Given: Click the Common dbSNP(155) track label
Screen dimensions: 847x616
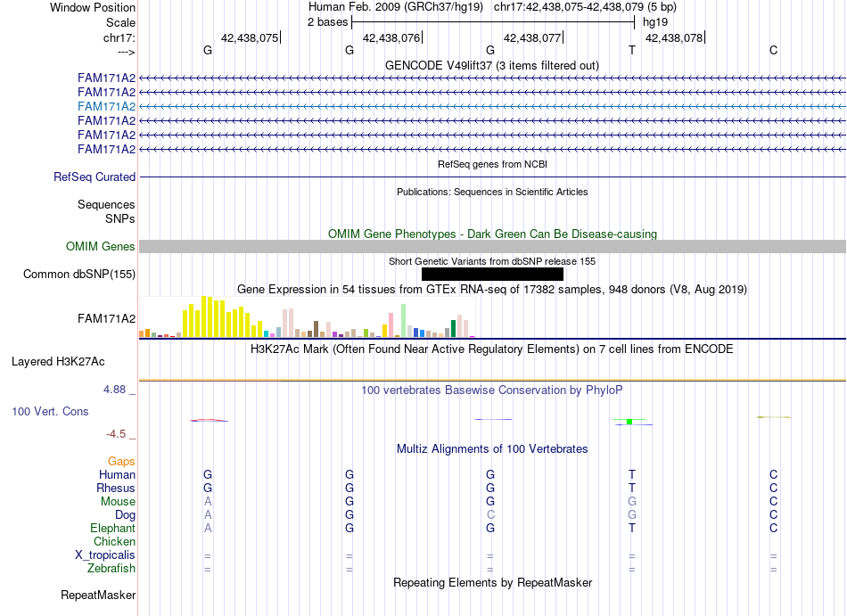Looking at the screenshot, I should click(79, 275).
